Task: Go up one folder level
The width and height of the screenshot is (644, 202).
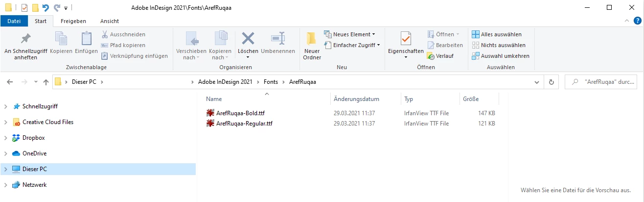Action: pos(46,82)
